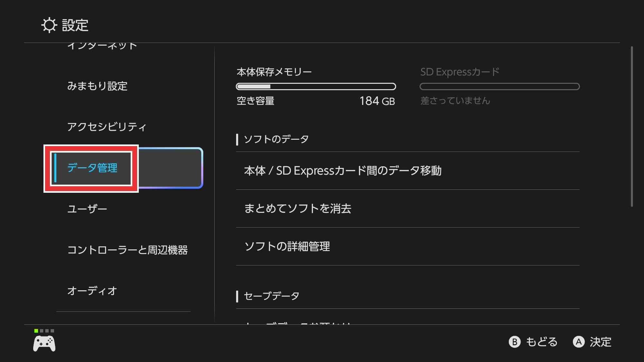This screenshot has width=644, height=362.
Task: Click the controller icon at bottom left
Action: point(44,343)
